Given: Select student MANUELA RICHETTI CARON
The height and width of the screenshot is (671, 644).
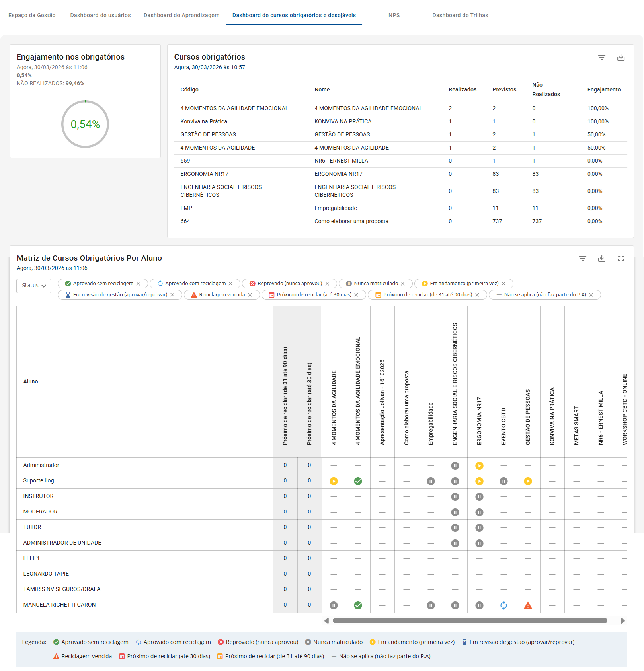Looking at the screenshot, I should (x=59, y=605).
